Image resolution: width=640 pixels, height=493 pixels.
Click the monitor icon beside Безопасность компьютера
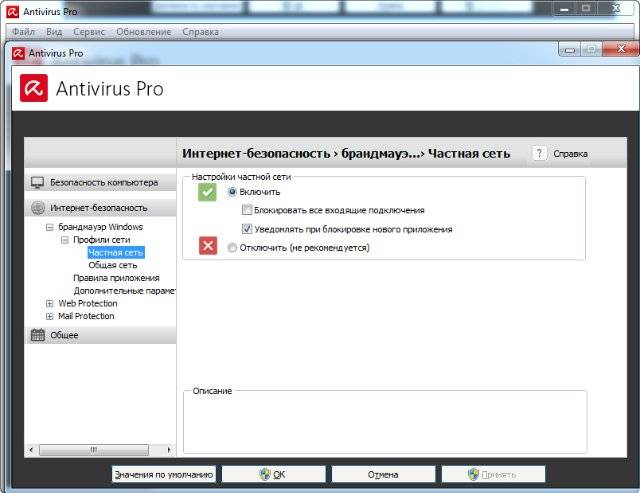click(x=38, y=182)
